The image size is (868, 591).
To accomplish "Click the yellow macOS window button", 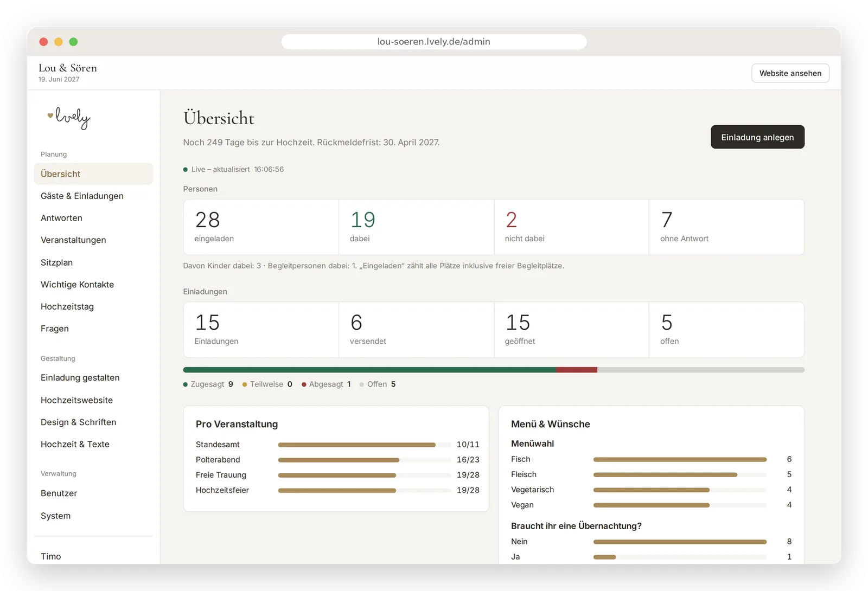I will (x=59, y=42).
